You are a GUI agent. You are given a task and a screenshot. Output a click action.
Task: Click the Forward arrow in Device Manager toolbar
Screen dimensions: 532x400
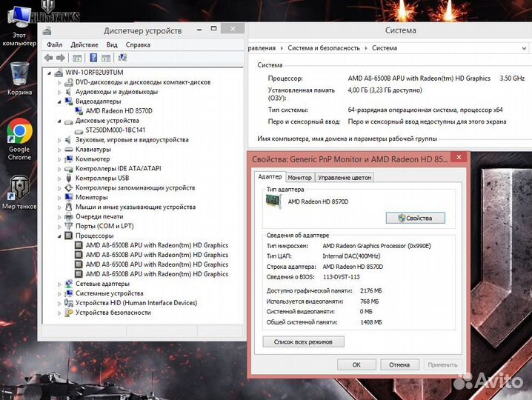click(x=61, y=58)
